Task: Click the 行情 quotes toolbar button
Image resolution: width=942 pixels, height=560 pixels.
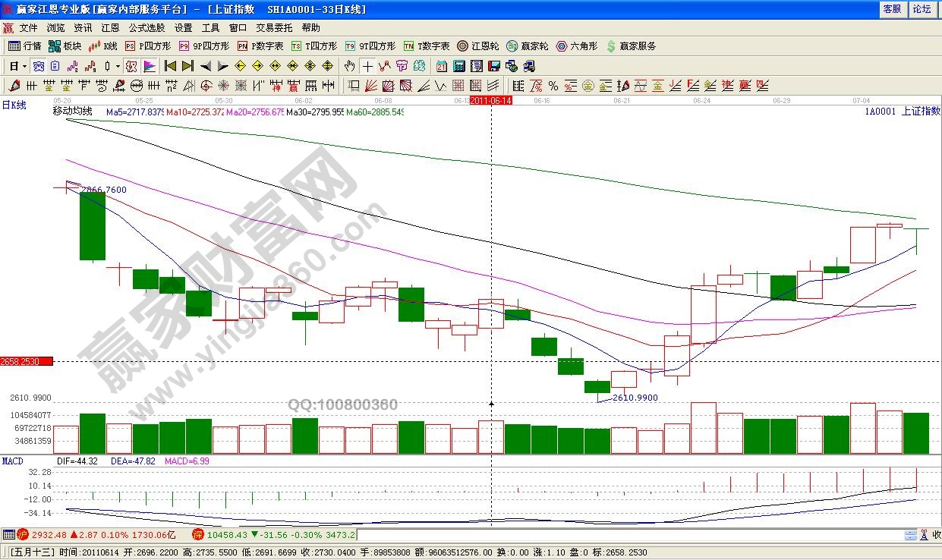Action: coord(24,46)
